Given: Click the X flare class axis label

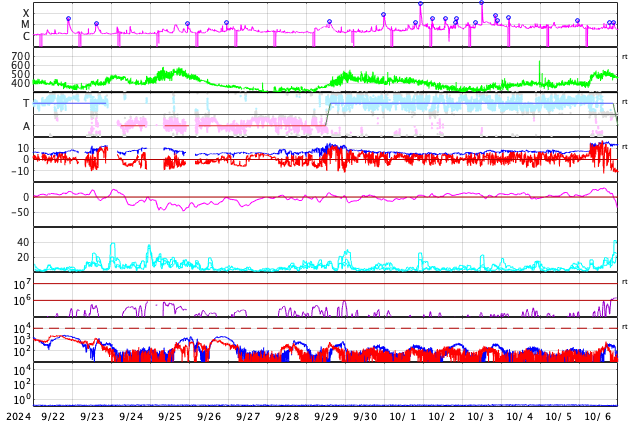Looking at the screenshot, I should [x=26, y=13].
